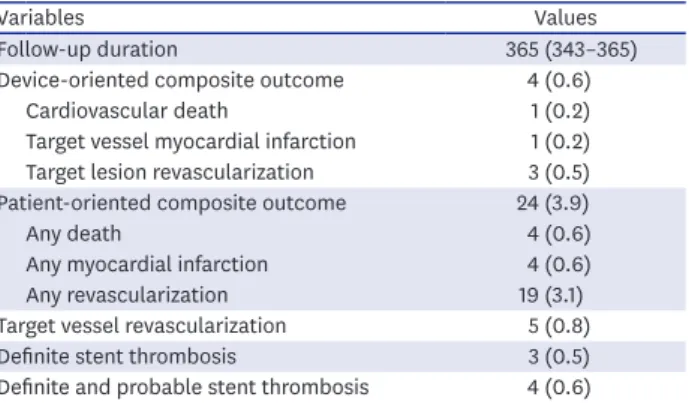Viewport: 689px width, 403px height.
Task: Select the Any revascularization row label
Action: tap(127, 295)
